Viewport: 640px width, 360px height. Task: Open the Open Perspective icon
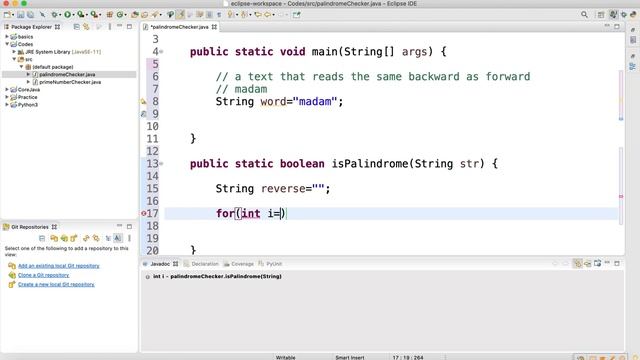601,15
